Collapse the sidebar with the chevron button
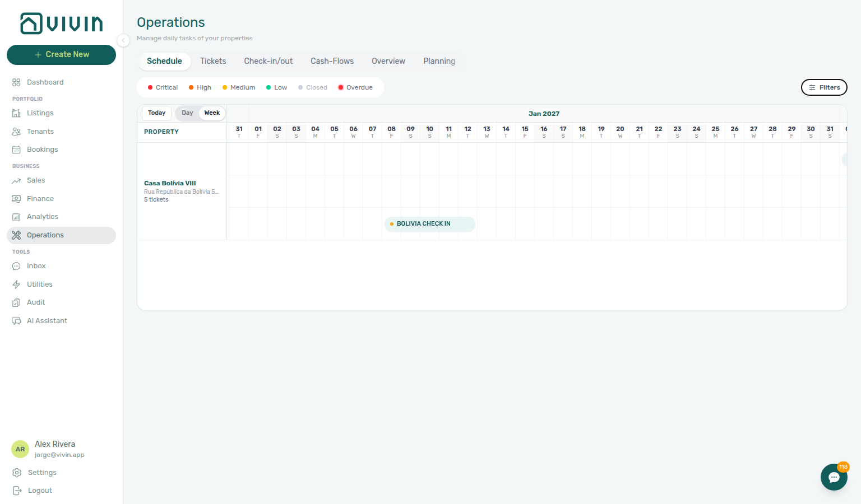This screenshot has width=861, height=504. (x=123, y=40)
